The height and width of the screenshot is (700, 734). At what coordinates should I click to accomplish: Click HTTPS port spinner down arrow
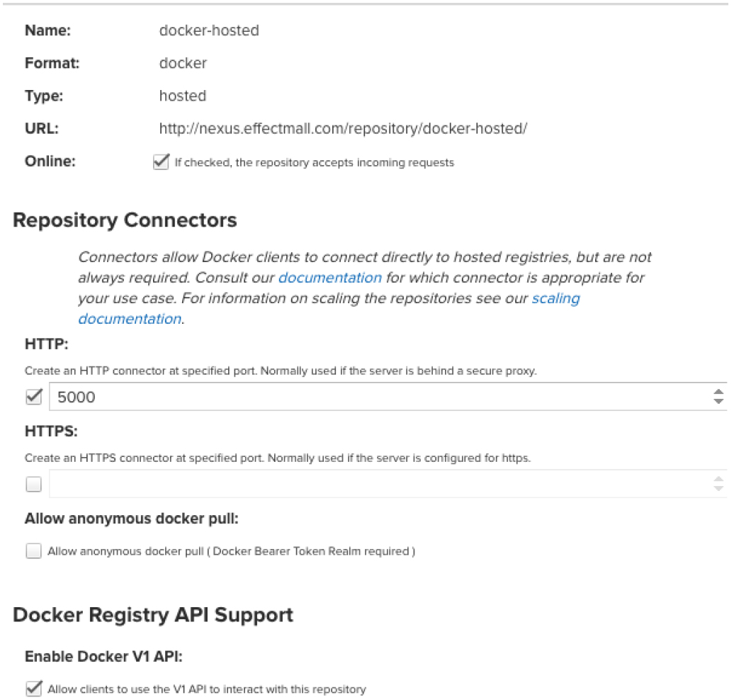click(718, 488)
